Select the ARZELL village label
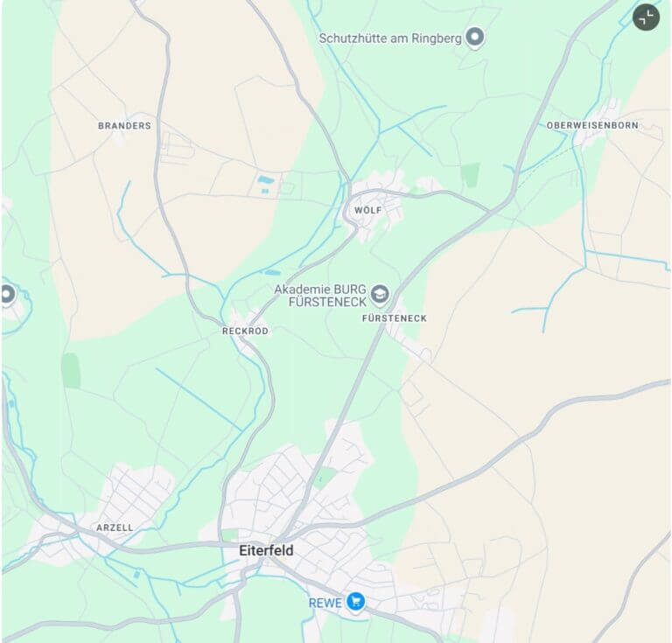This screenshot has width=672, height=643. pyautogui.click(x=115, y=528)
